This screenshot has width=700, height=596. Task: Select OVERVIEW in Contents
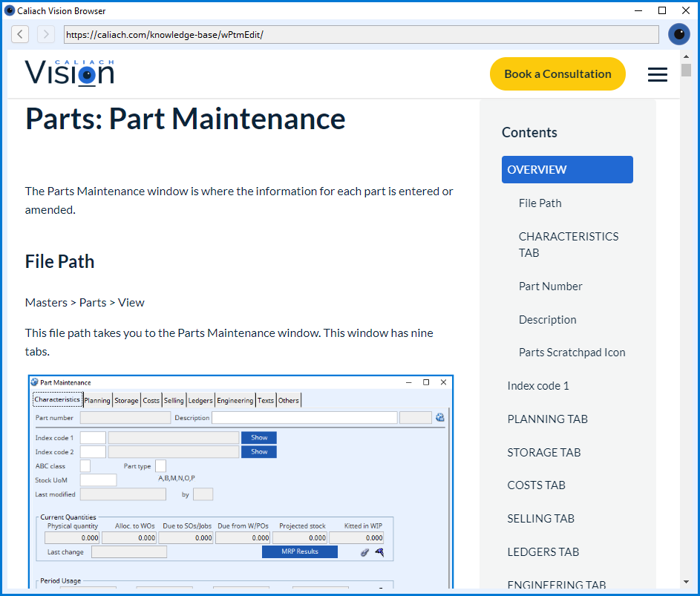567,170
